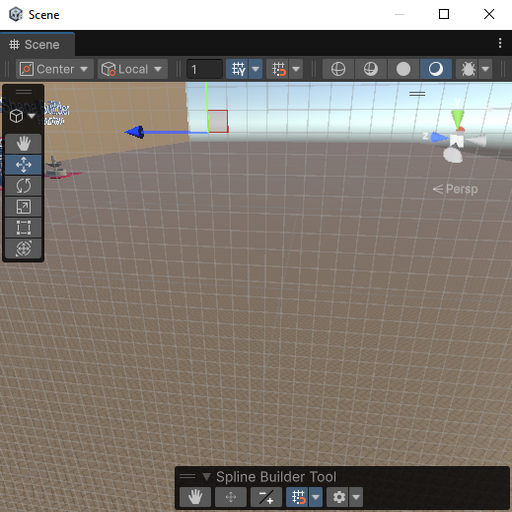Open the Spline Builder settings dropdown arrow

click(356, 497)
